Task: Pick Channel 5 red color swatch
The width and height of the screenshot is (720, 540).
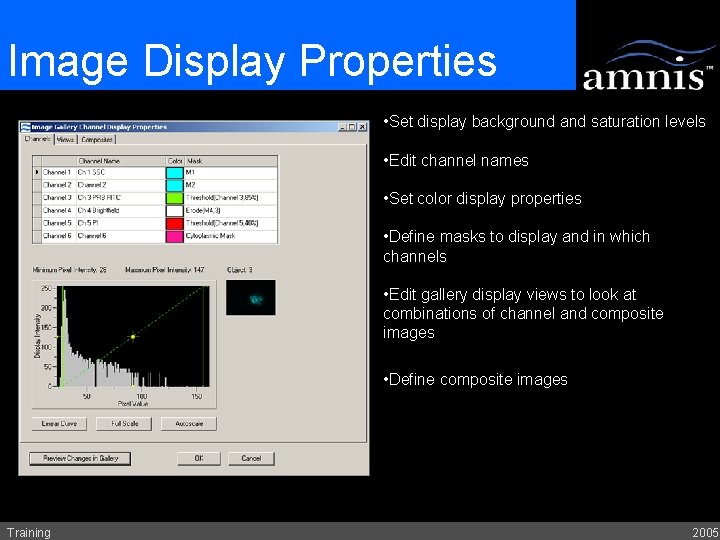Action: [x=174, y=223]
